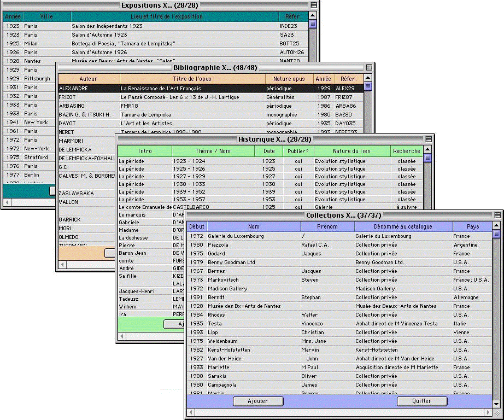The height and width of the screenshot is (420, 504).
Task: Click the Titre de l'opus column header
Action: 192,79
